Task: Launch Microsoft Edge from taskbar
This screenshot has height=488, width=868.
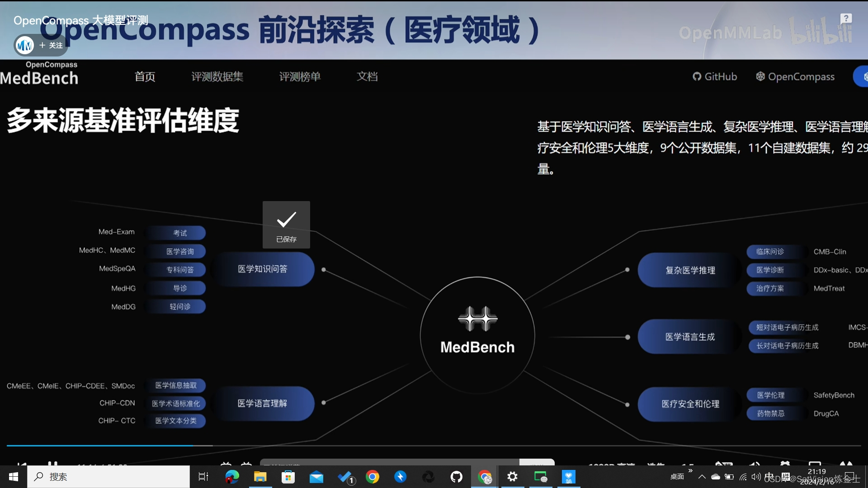Action: [232, 477]
